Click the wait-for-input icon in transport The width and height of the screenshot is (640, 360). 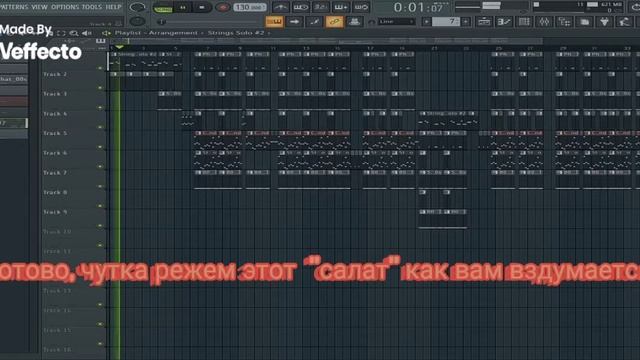(301, 7)
